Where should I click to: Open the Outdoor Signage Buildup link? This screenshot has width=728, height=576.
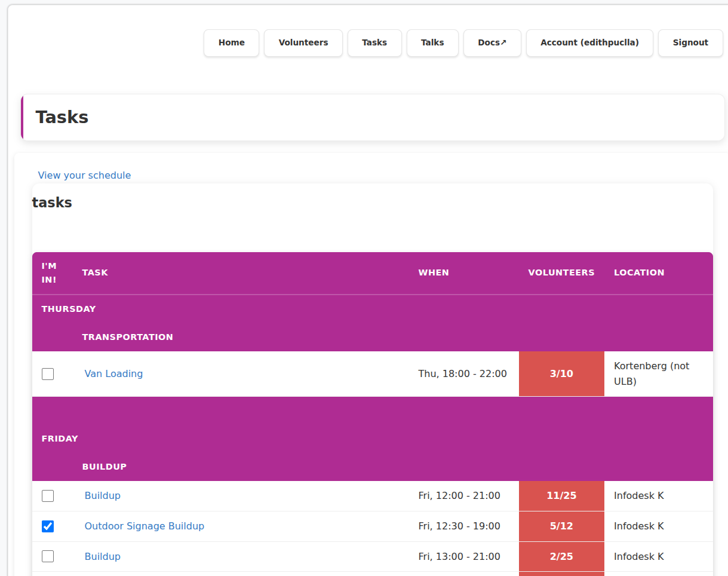tap(144, 526)
